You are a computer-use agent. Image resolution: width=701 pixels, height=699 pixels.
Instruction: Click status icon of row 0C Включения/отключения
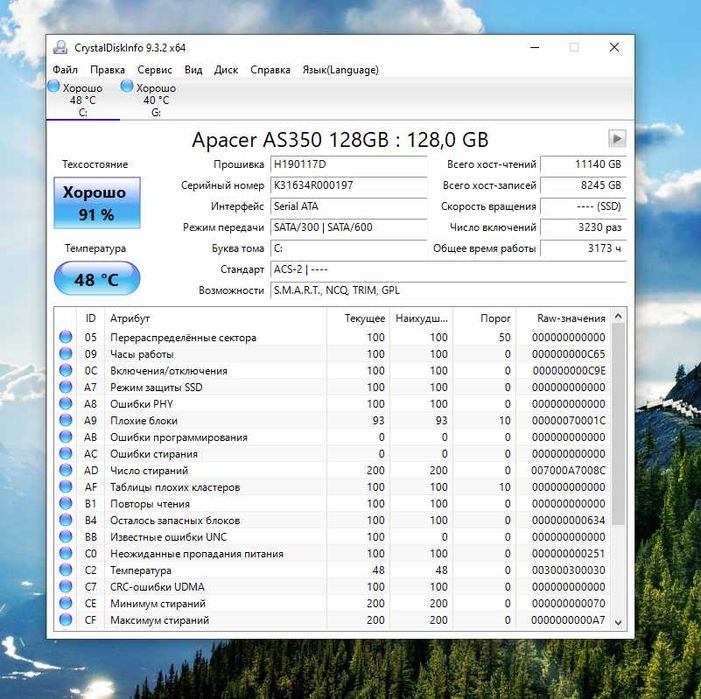pos(65,370)
